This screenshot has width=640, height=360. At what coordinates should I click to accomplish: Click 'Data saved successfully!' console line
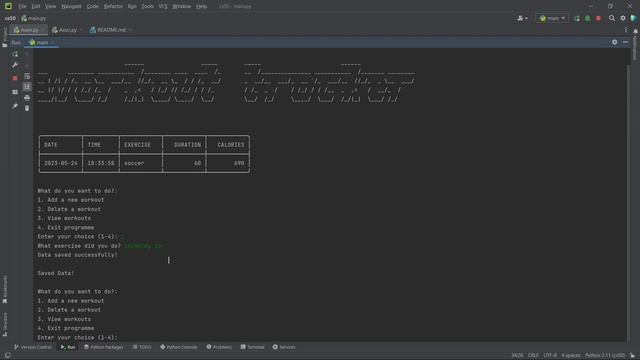[78, 255]
